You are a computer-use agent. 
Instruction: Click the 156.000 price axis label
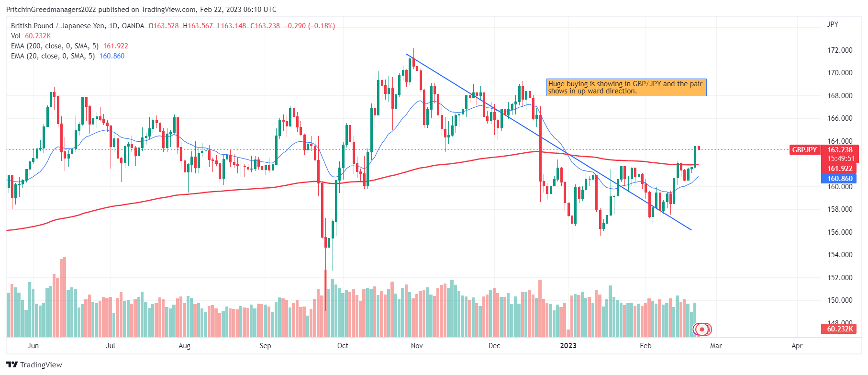[x=840, y=232]
